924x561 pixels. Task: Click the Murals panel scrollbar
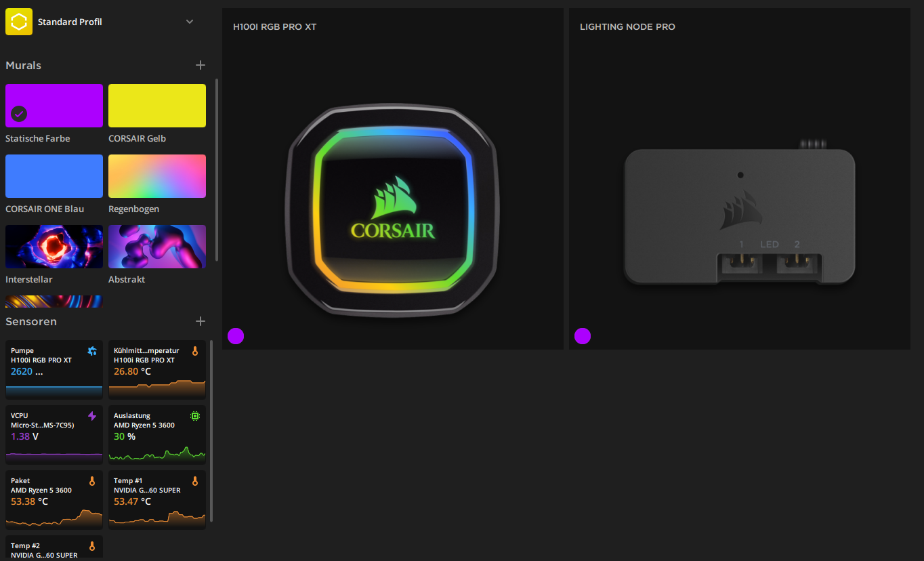(217, 169)
